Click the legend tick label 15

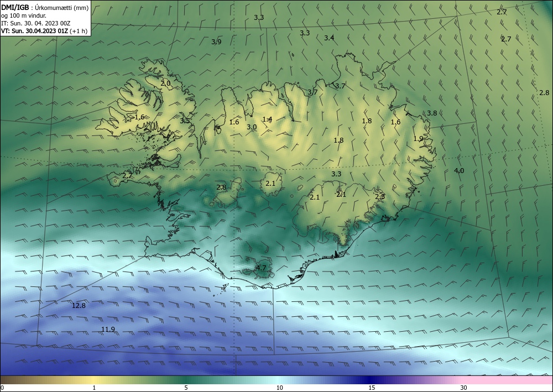372,388
